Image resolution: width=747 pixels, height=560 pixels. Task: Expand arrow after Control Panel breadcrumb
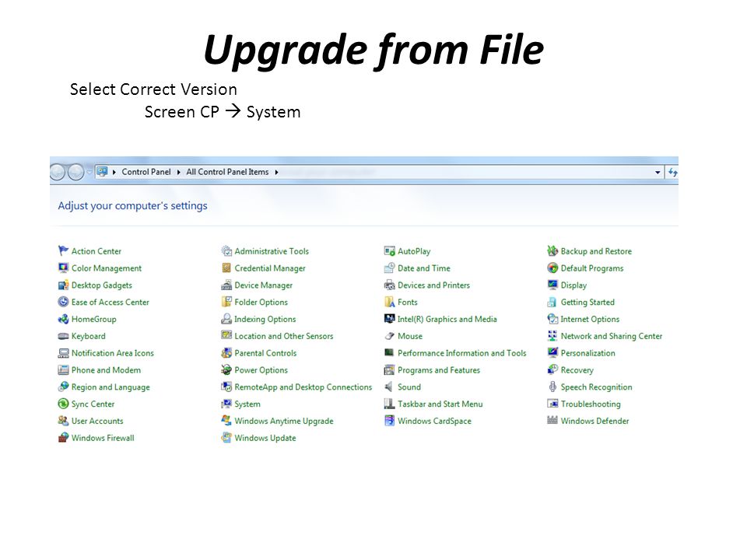pyautogui.click(x=179, y=172)
